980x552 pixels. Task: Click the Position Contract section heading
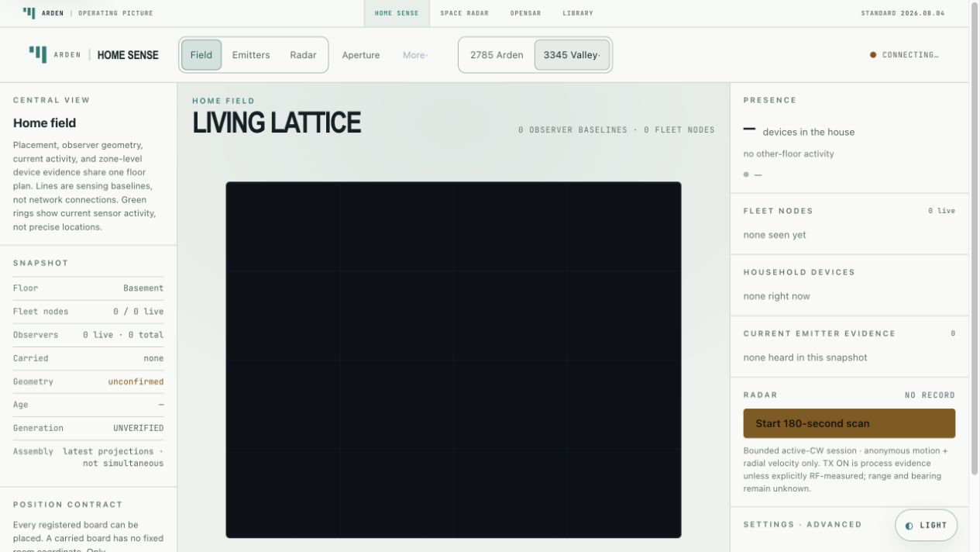(67, 505)
